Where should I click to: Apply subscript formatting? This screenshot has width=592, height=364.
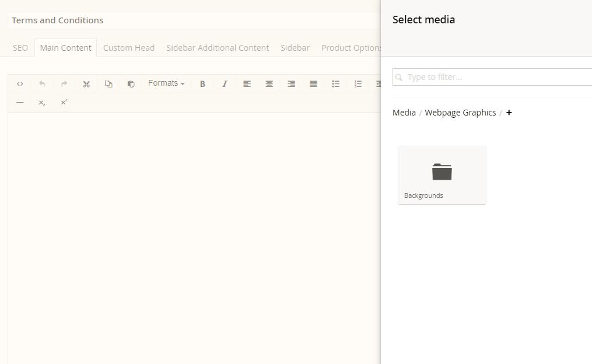pyautogui.click(x=42, y=102)
